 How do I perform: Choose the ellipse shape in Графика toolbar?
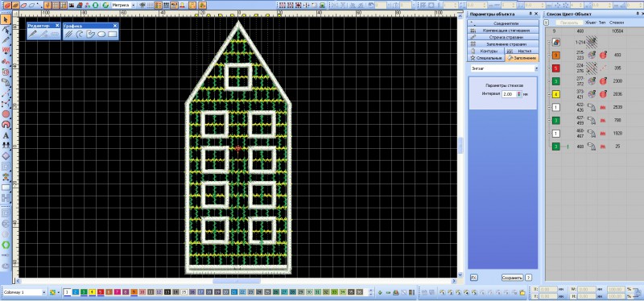(x=101, y=35)
